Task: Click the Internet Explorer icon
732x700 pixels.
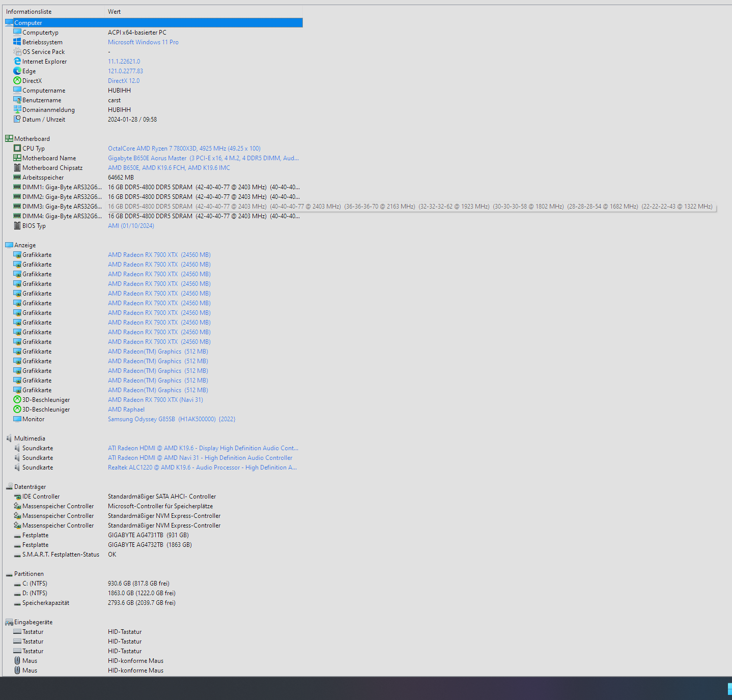Action: click(17, 62)
